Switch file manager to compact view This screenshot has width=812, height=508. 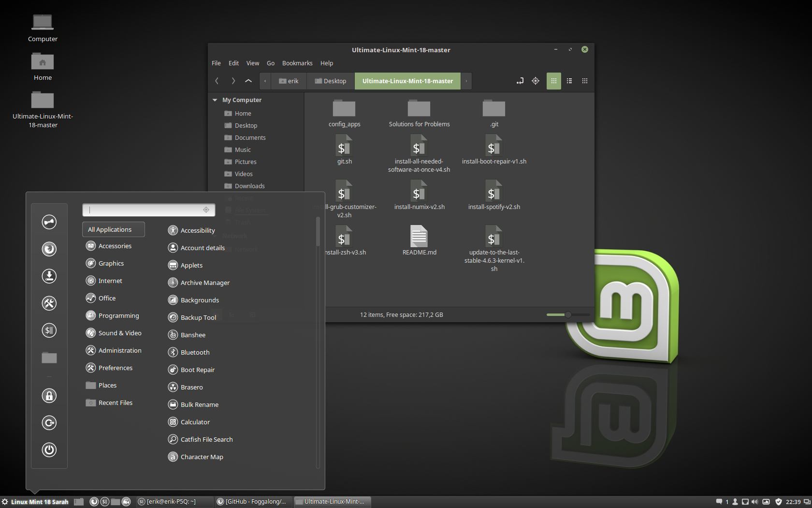point(585,81)
